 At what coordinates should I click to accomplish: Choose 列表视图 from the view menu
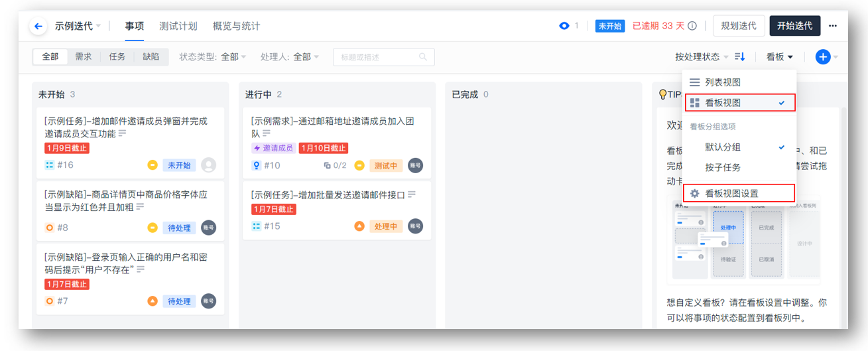click(x=723, y=82)
